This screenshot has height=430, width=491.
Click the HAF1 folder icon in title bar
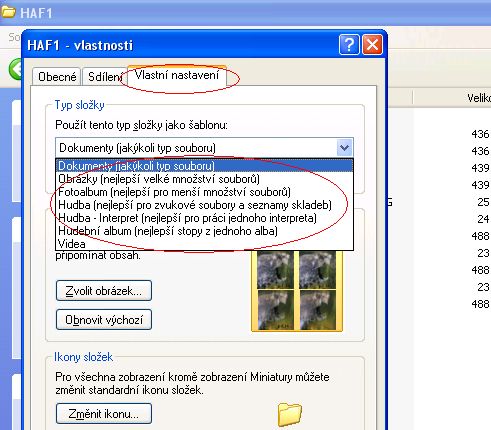pyautogui.click(x=8, y=12)
